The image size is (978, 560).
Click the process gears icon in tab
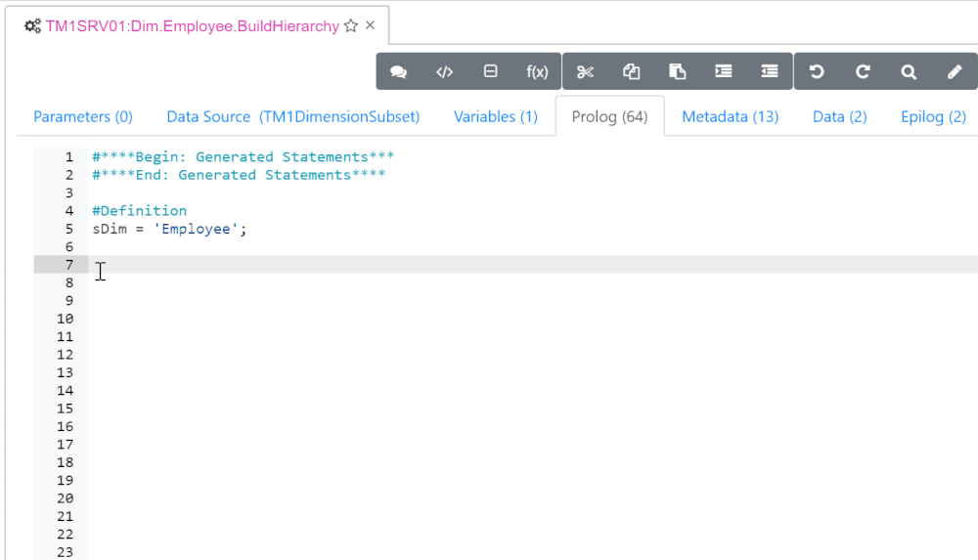[32, 26]
